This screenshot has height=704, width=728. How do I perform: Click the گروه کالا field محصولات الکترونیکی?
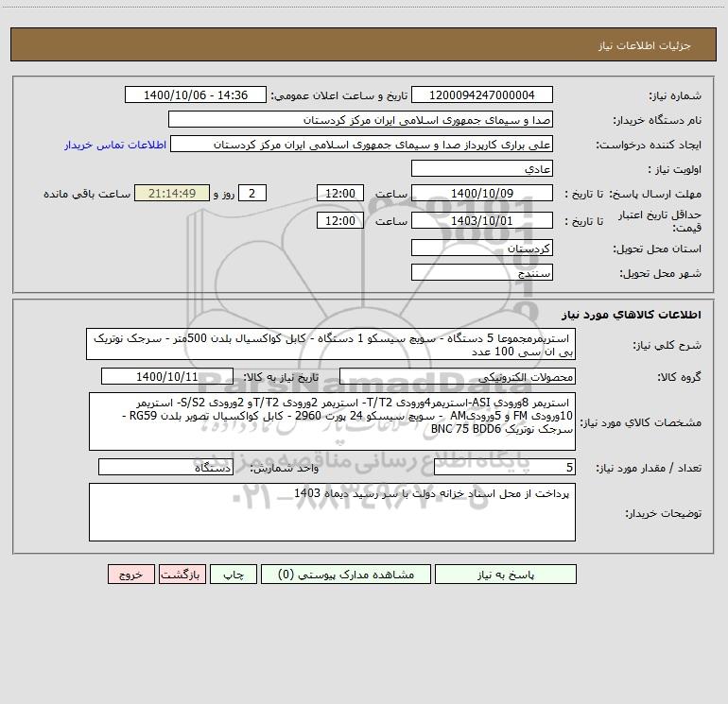click(x=458, y=376)
